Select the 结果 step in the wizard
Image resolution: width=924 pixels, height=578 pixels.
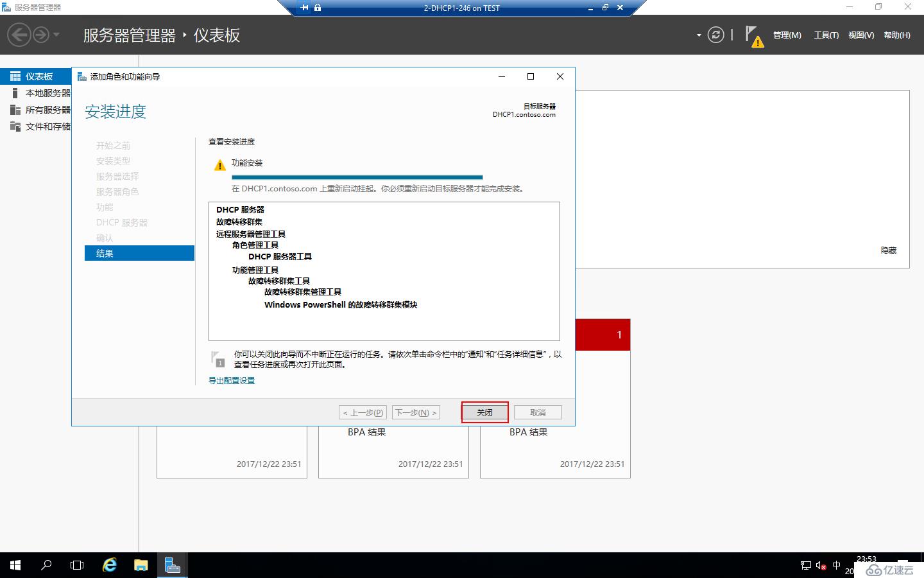[x=139, y=254]
